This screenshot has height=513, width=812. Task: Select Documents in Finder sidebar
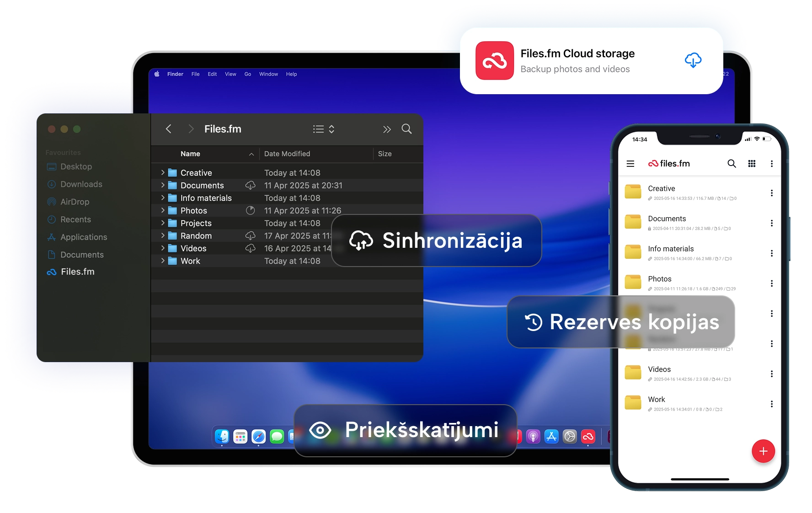[75, 255]
